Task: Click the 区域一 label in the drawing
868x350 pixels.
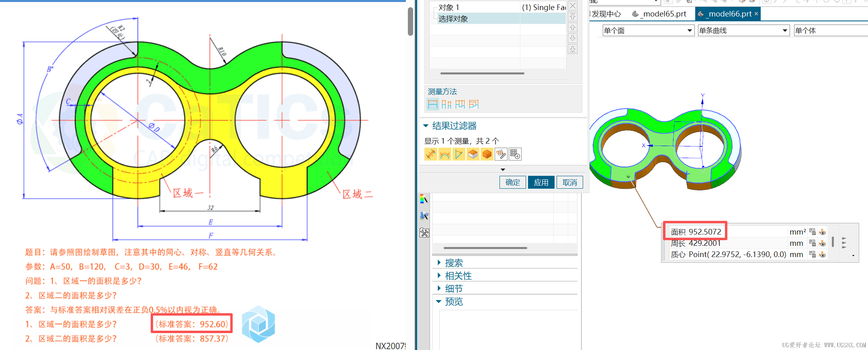Action: 188,194
